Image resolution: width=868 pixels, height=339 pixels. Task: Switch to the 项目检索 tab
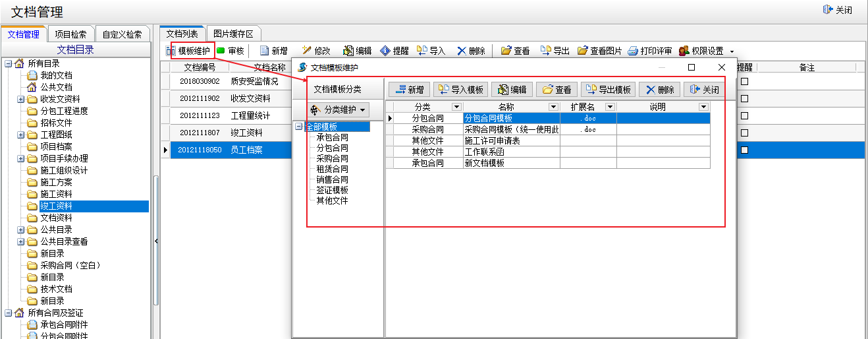70,34
